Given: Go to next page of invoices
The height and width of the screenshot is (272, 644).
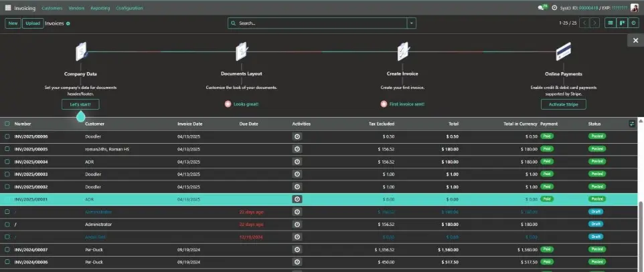Looking at the screenshot, I should pyautogui.click(x=594, y=23).
